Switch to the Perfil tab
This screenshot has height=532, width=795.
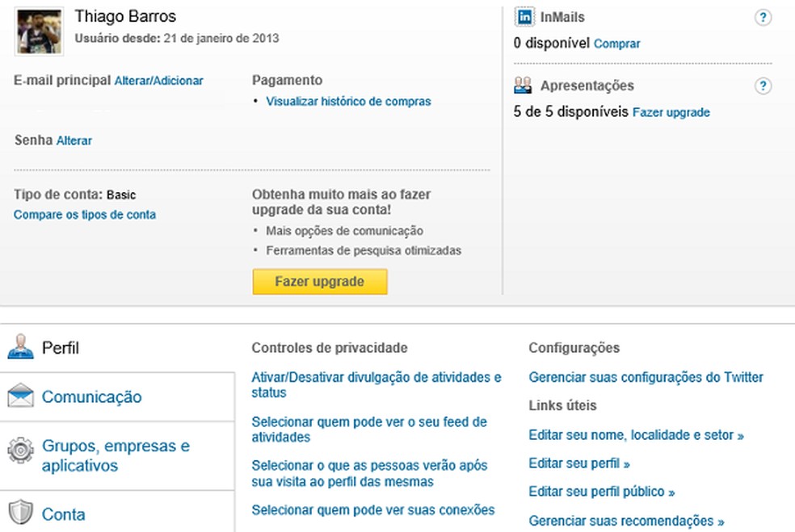tap(61, 347)
